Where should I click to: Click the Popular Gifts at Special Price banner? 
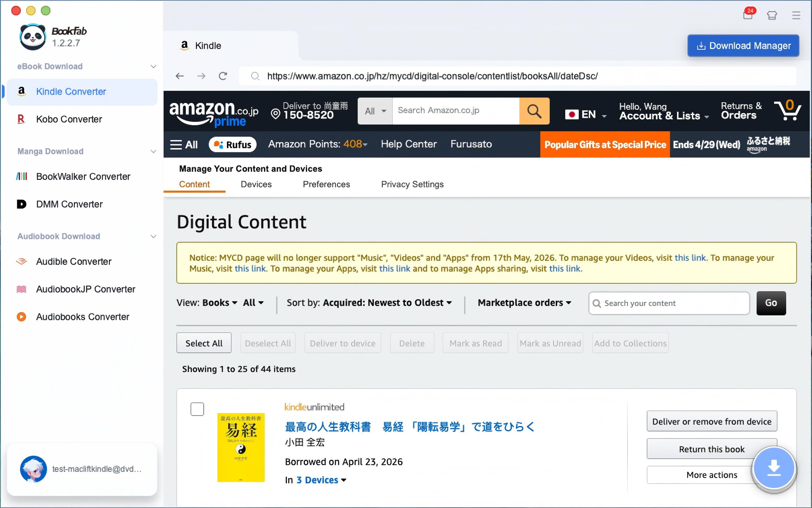605,145
